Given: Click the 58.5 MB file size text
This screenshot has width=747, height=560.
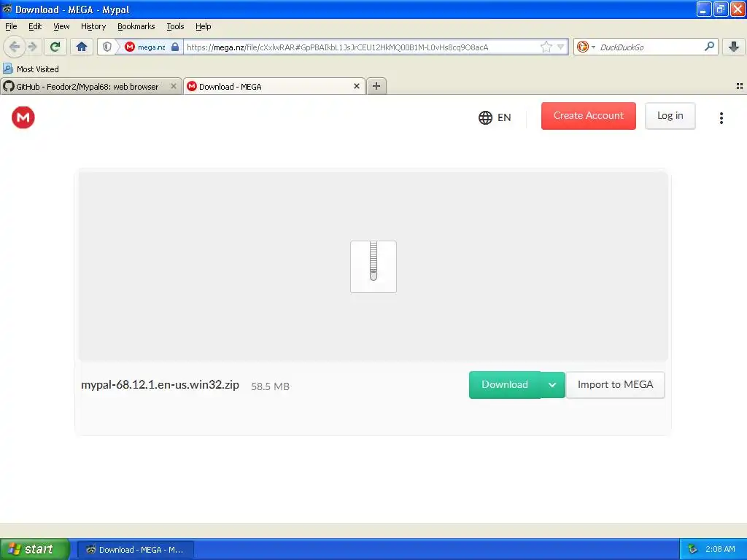Looking at the screenshot, I should tap(270, 386).
